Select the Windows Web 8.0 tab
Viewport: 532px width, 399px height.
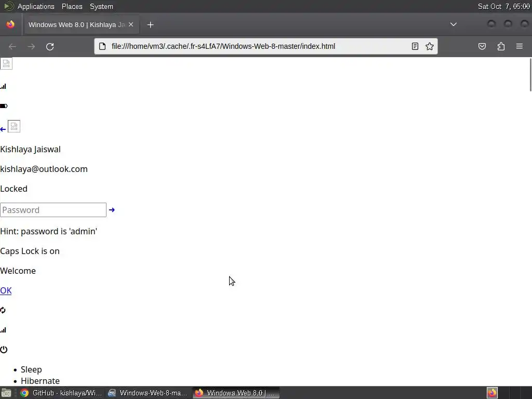coord(81,24)
